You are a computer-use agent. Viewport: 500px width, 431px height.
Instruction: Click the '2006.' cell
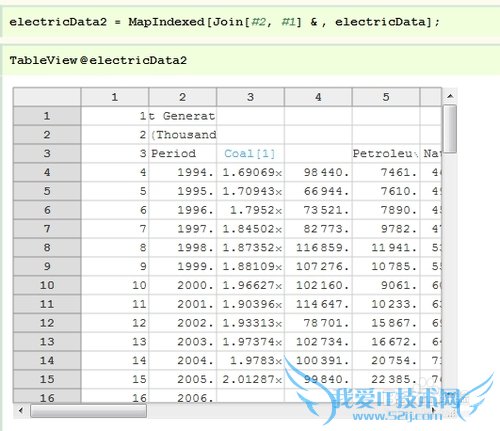(x=183, y=396)
